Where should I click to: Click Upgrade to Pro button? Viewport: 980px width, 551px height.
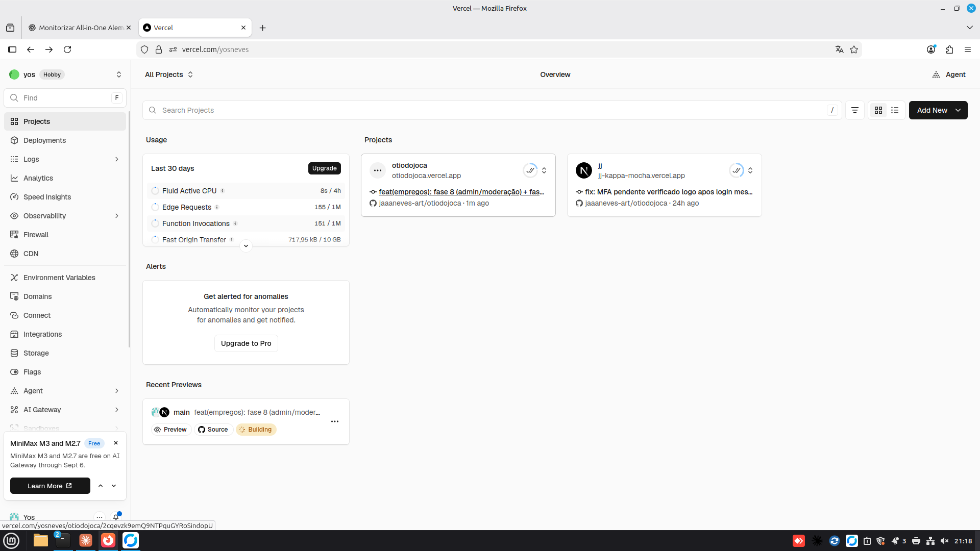tap(246, 343)
